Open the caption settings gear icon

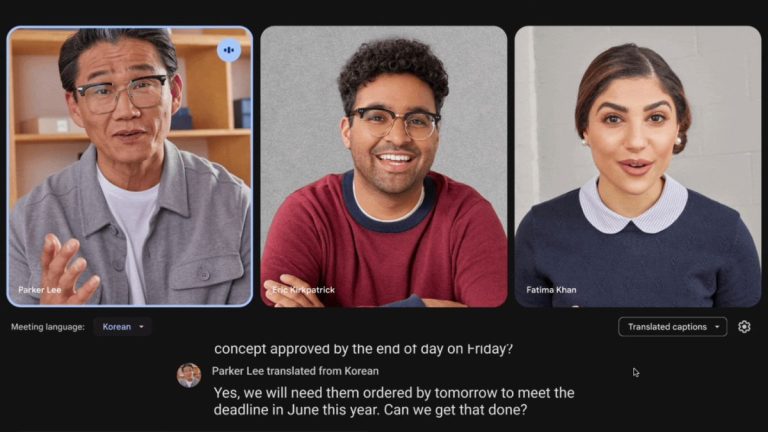point(744,327)
